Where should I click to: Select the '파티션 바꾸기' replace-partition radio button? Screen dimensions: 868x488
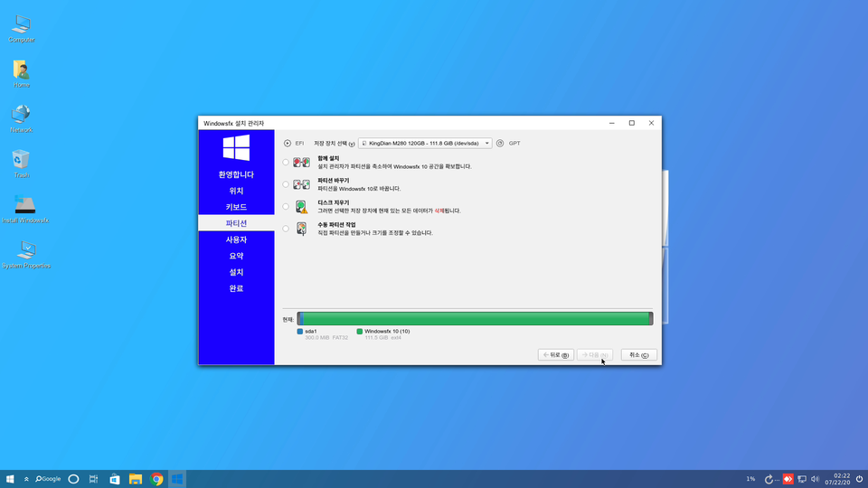[x=286, y=184]
